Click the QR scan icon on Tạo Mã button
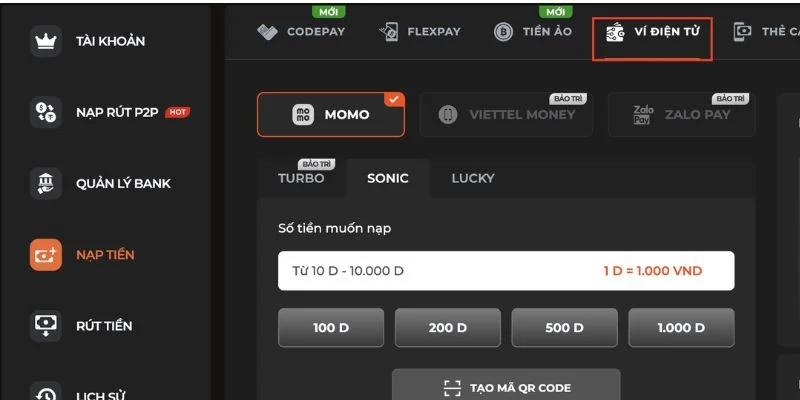 click(452, 388)
